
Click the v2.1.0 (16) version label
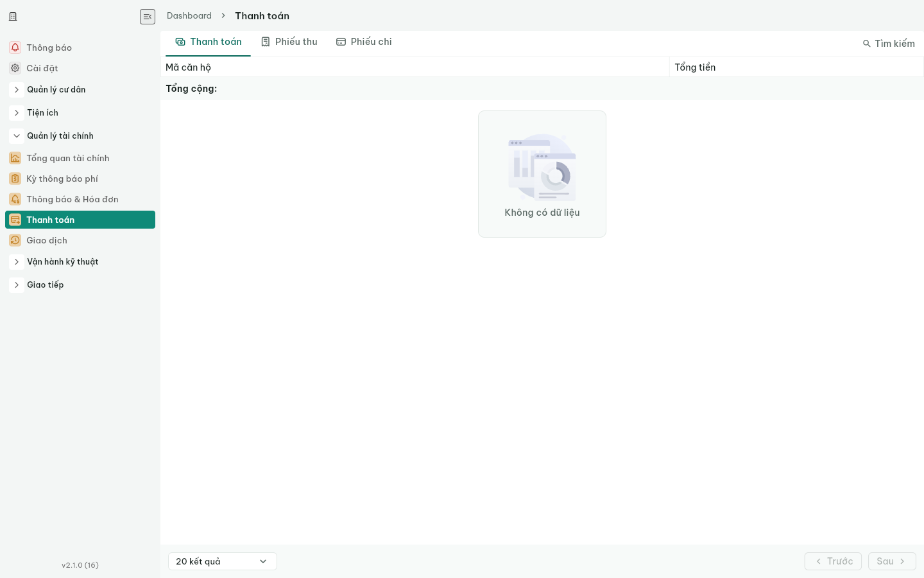(80, 565)
